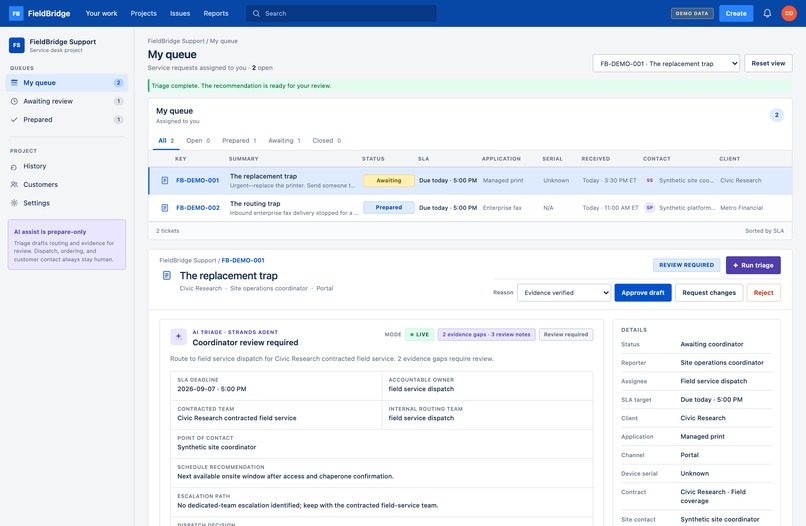Click ticket type icon for FB-DEMO-002 row

pyautogui.click(x=164, y=208)
